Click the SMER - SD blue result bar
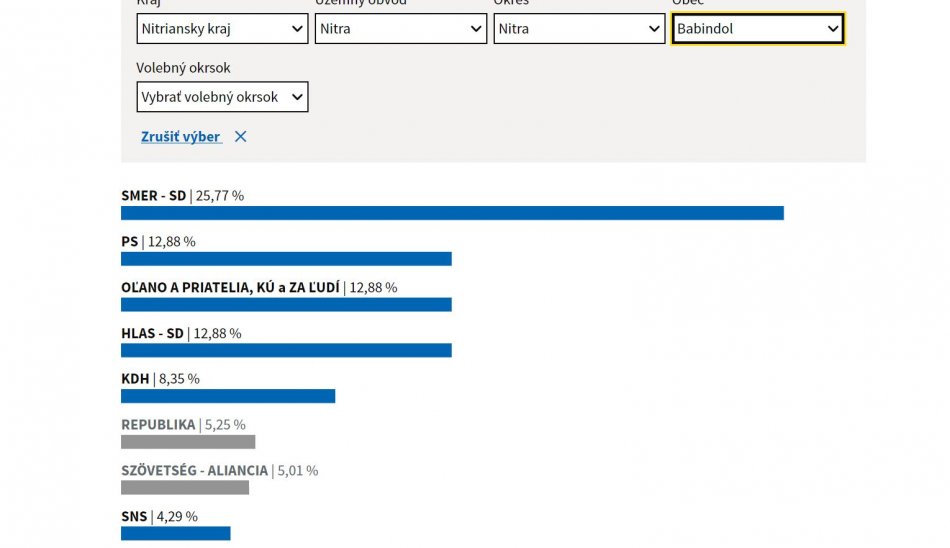 coord(452,213)
